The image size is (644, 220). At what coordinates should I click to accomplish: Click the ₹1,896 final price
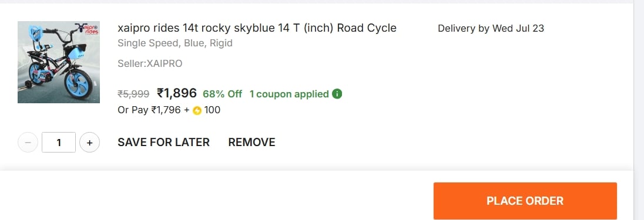(177, 93)
